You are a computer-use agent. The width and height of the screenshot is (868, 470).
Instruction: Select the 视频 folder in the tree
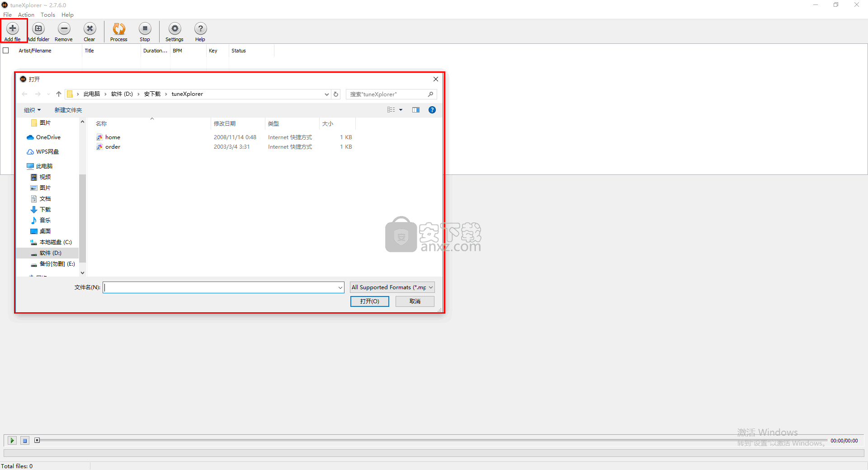click(45, 177)
